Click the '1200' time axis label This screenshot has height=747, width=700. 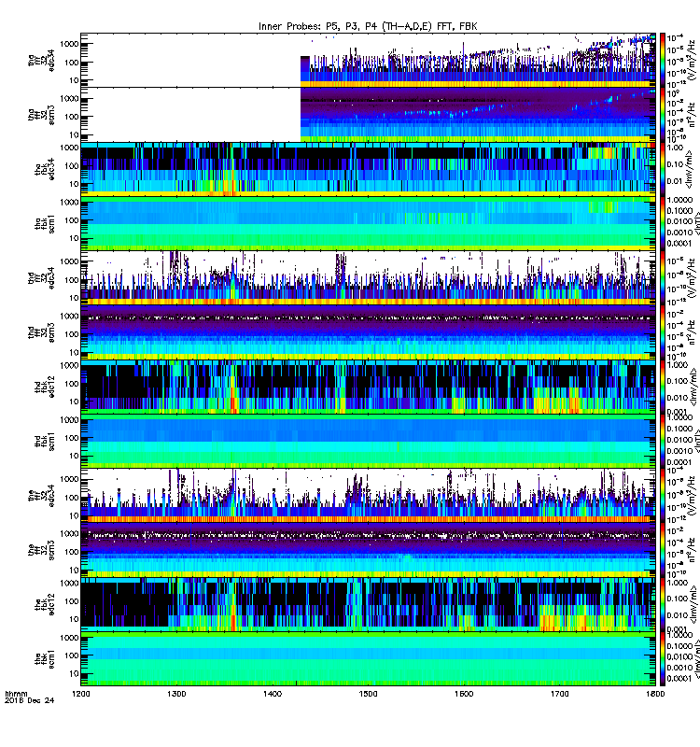(x=81, y=694)
